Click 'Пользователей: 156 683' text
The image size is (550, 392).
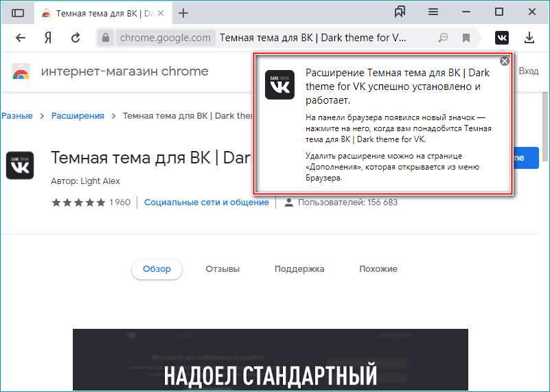pyautogui.click(x=348, y=203)
